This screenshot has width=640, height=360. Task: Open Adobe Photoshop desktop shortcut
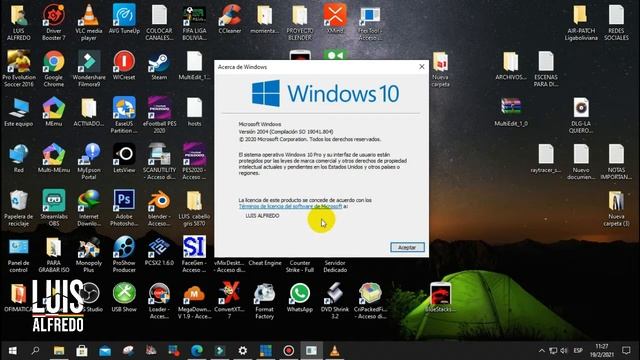click(x=124, y=208)
